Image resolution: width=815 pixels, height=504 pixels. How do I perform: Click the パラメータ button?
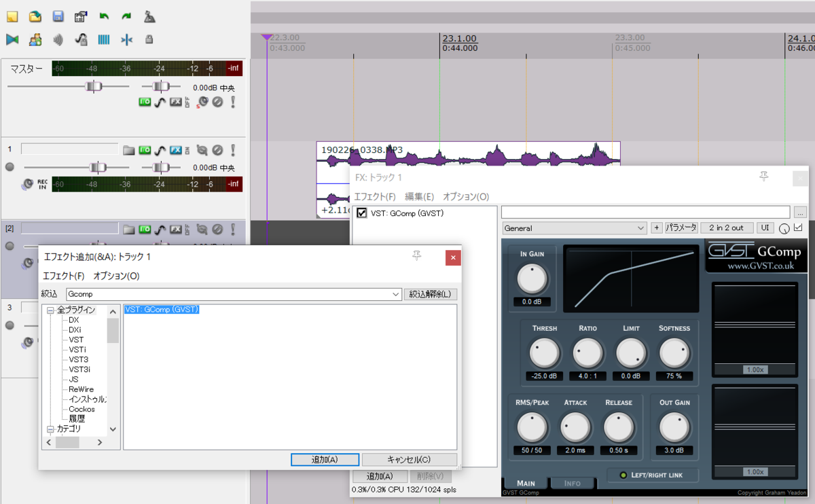click(681, 228)
